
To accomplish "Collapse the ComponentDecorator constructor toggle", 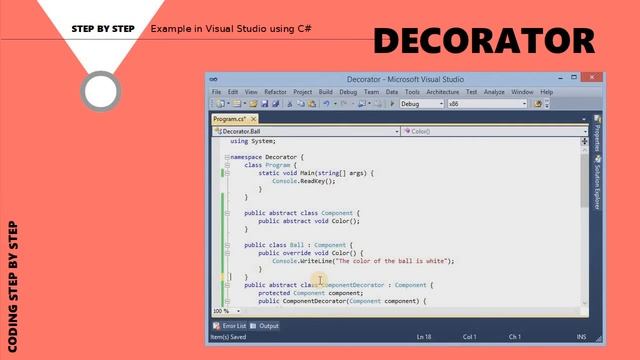I will tap(227, 301).
